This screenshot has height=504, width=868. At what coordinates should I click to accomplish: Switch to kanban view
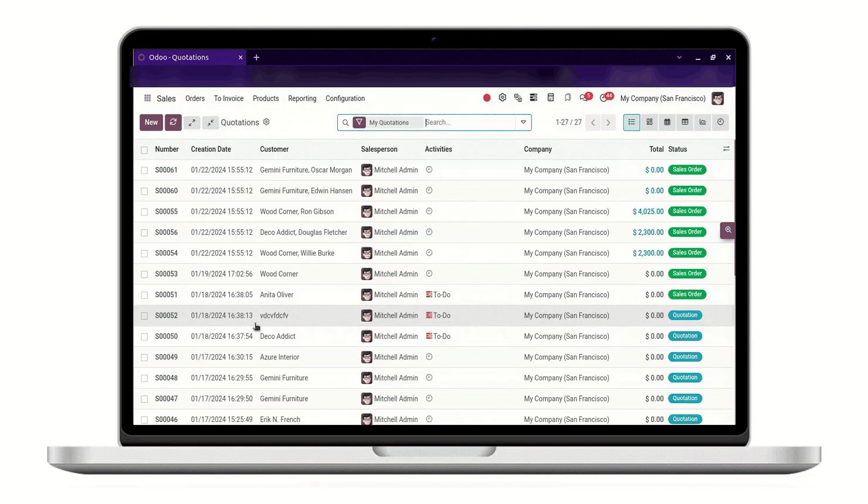pos(649,122)
